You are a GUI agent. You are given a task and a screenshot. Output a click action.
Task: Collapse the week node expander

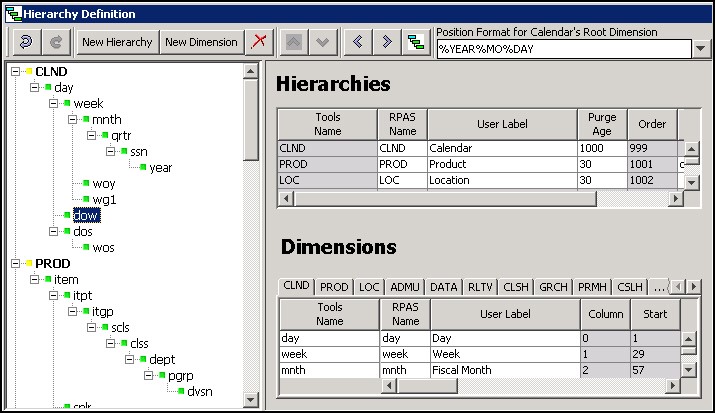point(53,103)
